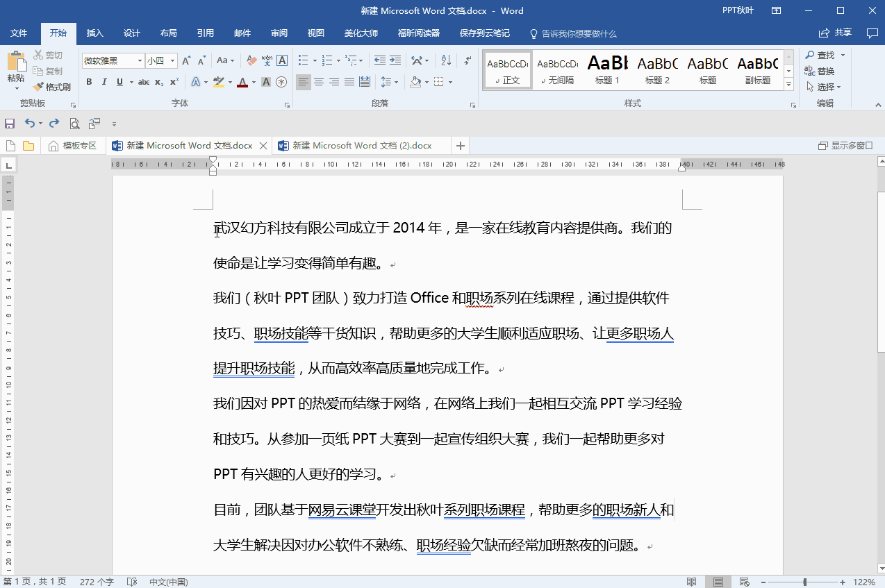Click the zoom level slider
The height and width of the screenshot is (588, 885).
coord(803,582)
